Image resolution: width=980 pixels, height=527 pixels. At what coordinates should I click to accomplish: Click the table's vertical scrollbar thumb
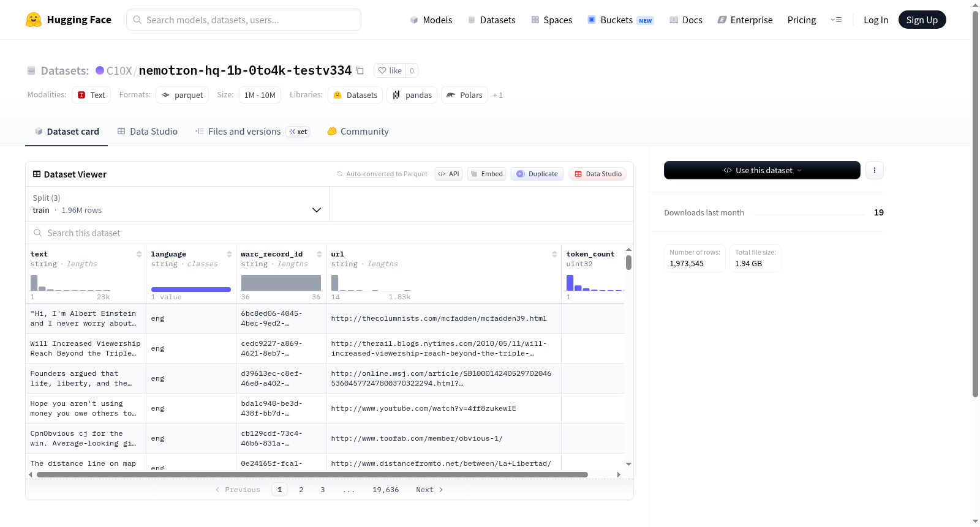628,263
